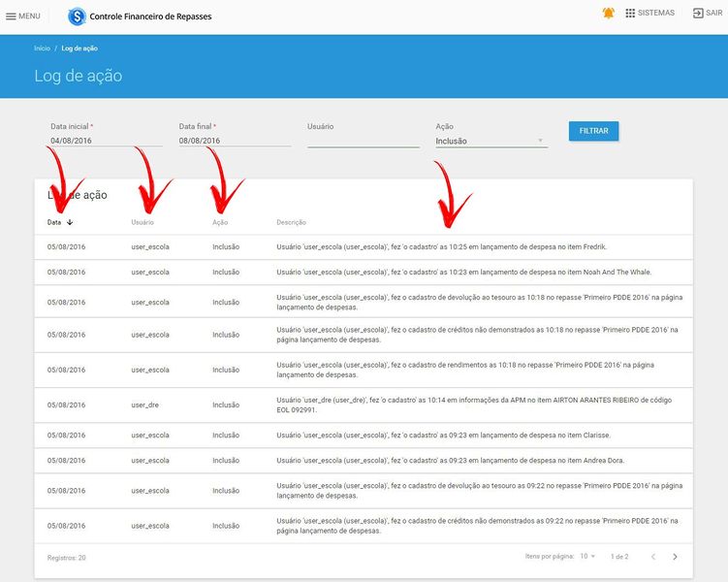The image size is (728, 582).
Task: Click into the Usuário filter field
Action: [x=364, y=141]
